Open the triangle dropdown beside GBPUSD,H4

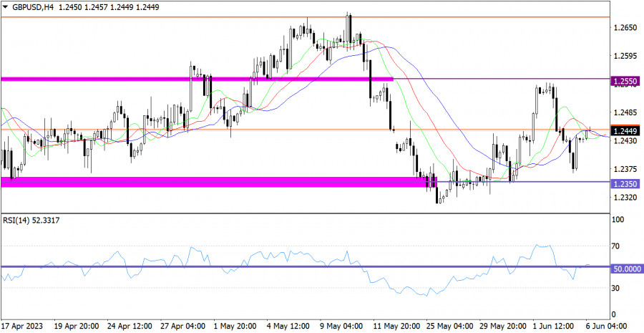point(6,6)
